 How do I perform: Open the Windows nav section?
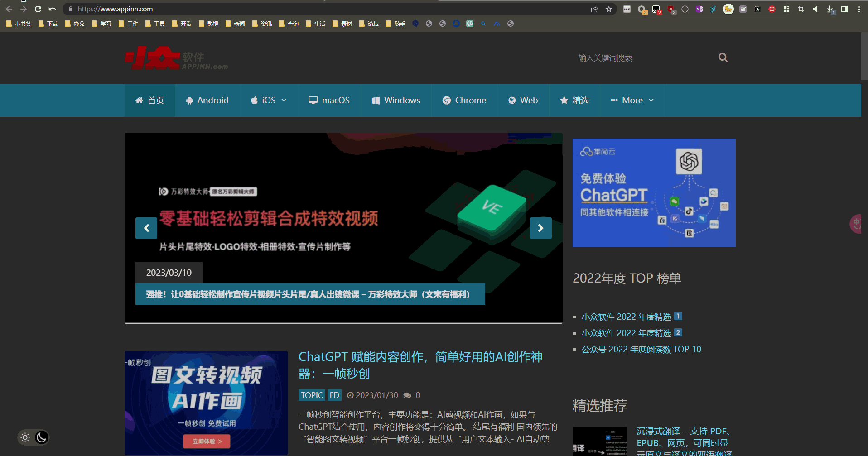point(396,101)
